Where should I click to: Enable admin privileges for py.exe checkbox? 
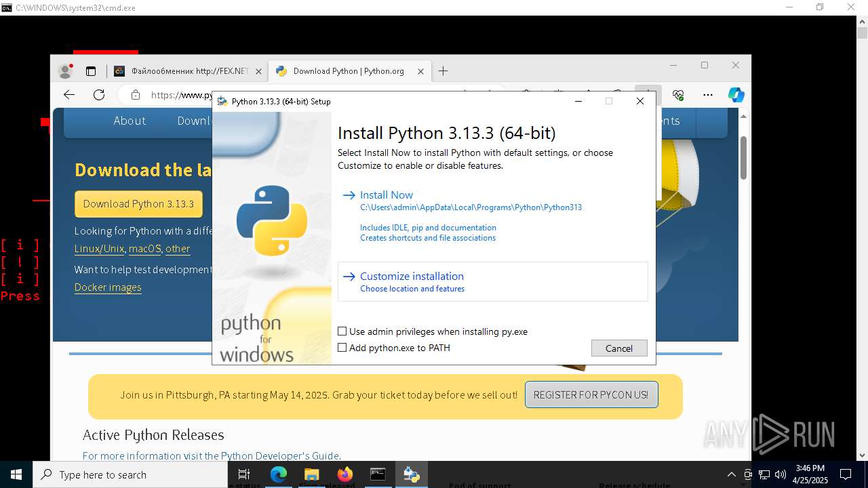[342, 331]
